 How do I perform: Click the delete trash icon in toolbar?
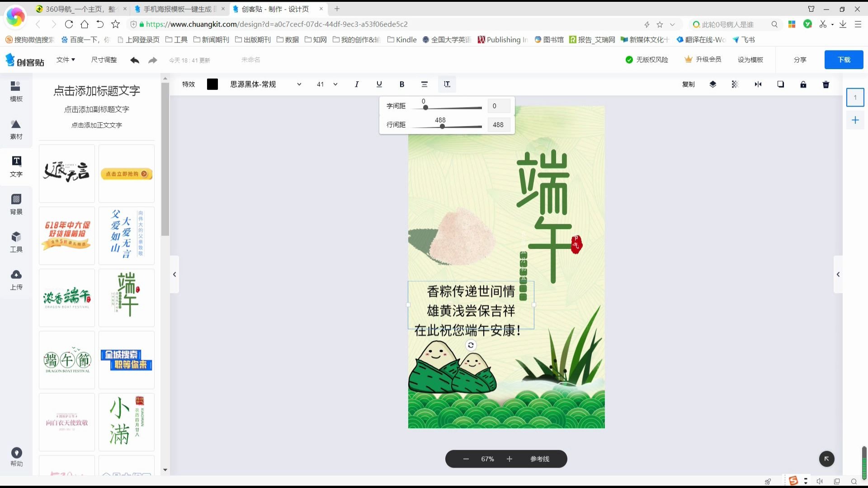click(x=826, y=84)
